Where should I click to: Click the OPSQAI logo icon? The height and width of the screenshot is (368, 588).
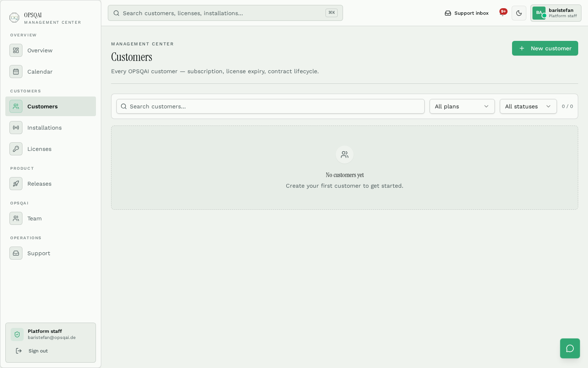point(14,18)
